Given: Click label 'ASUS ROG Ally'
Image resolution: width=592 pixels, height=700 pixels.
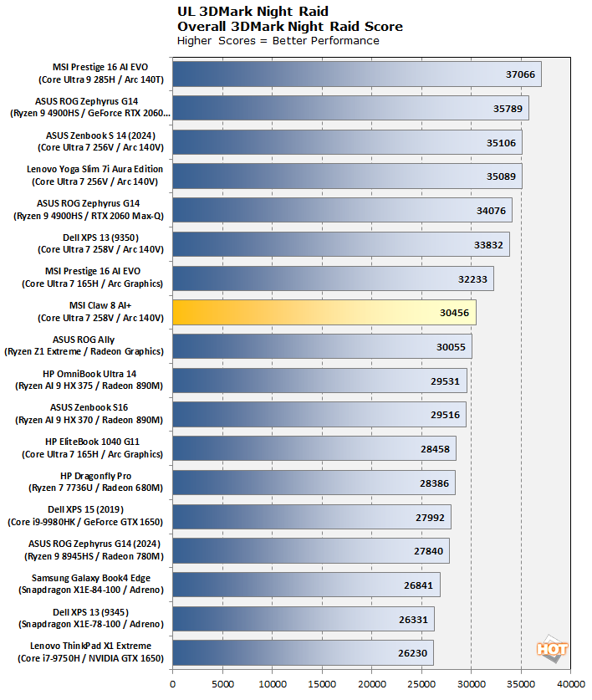Looking at the screenshot, I should tap(84, 340).
